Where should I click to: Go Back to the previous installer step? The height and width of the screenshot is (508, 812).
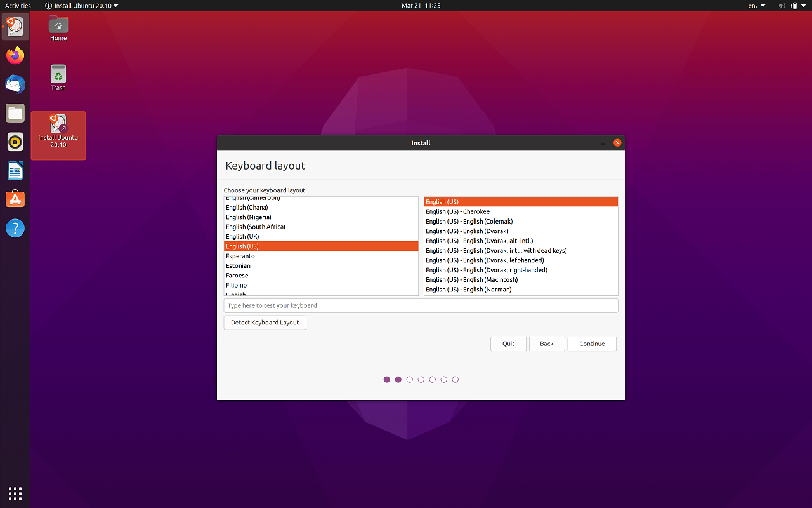pos(547,344)
